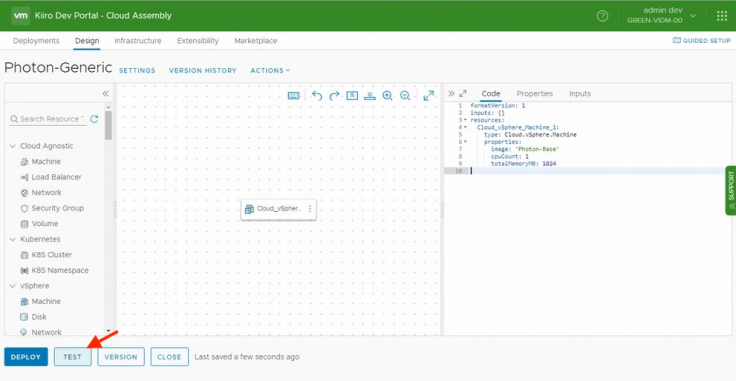This screenshot has width=736, height=381.
Task: Open the Guided Setup link
Action: 701,41
